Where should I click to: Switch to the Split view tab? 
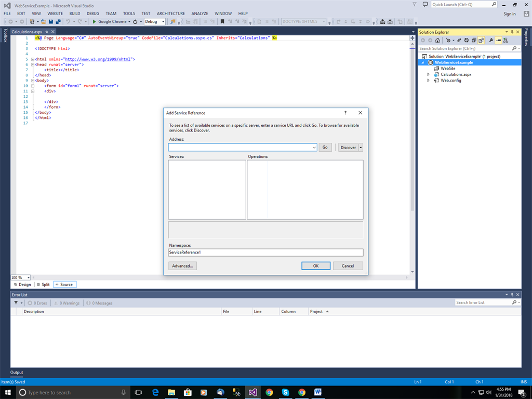[x=43, y=284]
